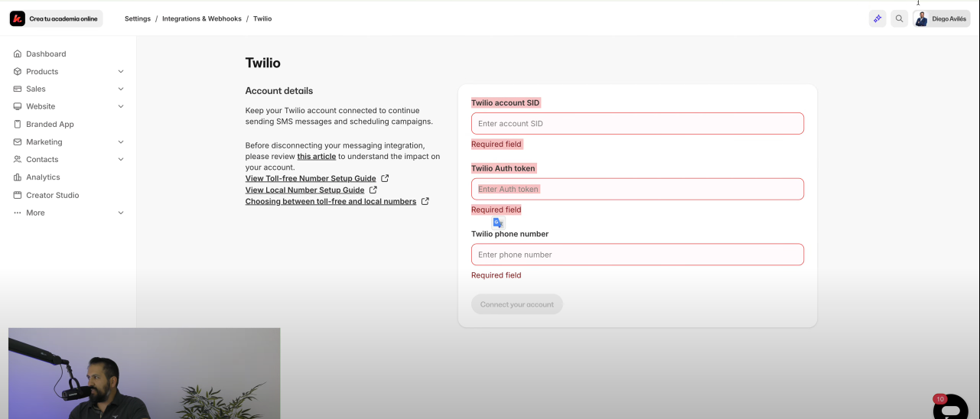Viewport: 980px width, 419px height.
Task: Open the AI sparkle assistant icon
Action: [x=877, y=18]
